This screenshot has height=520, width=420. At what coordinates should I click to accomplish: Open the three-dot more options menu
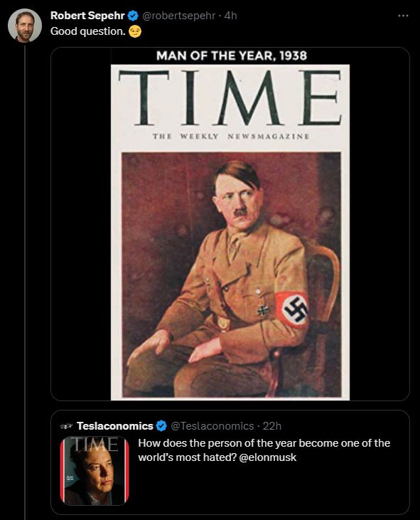[x=403, y=16]
